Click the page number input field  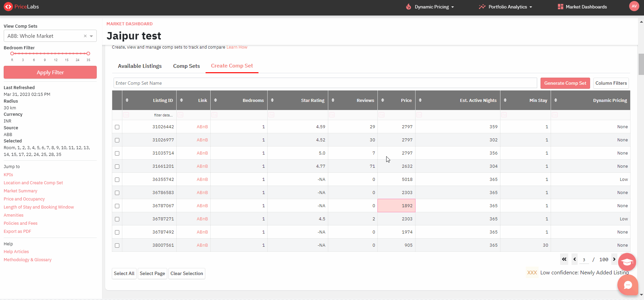(584, 260)
